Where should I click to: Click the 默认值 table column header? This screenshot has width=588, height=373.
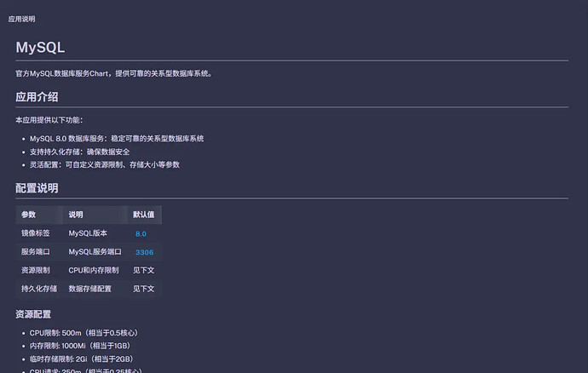(x=144, y=215)
